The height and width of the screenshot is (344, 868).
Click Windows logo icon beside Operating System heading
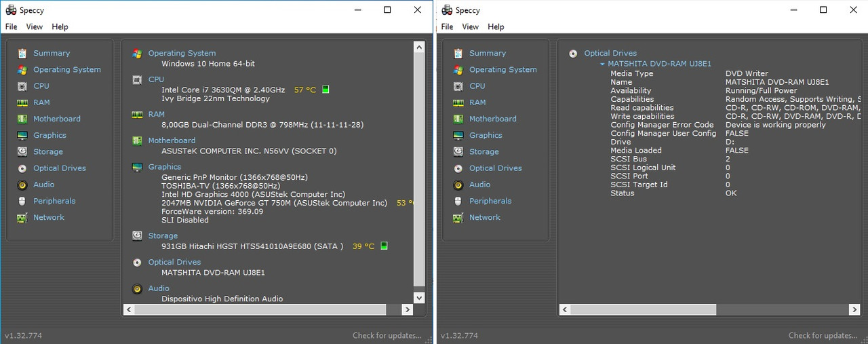pos(137,54)
